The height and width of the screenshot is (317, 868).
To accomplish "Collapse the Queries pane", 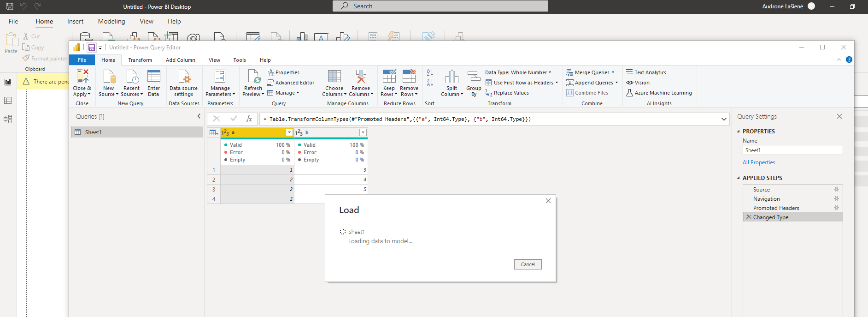I will point(199,116).
